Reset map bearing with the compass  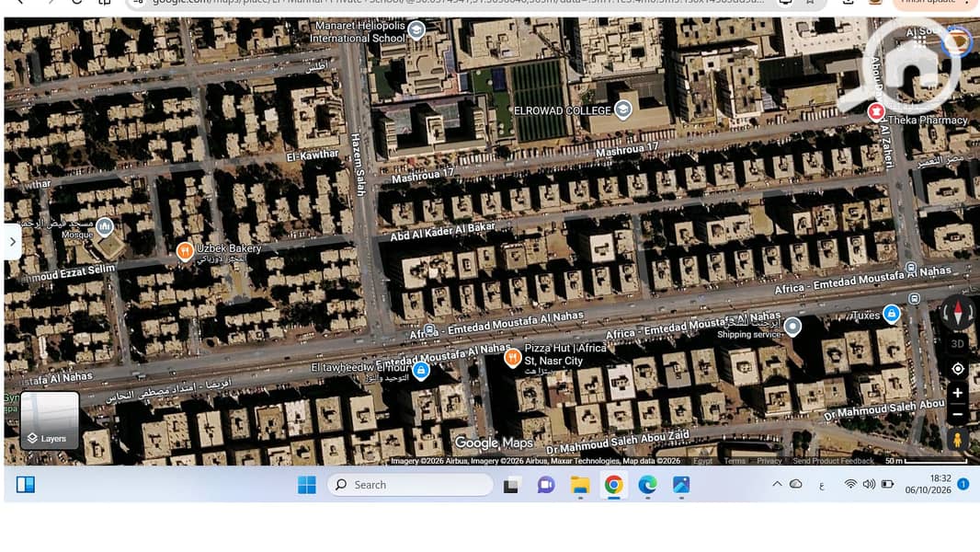[957, 313]
